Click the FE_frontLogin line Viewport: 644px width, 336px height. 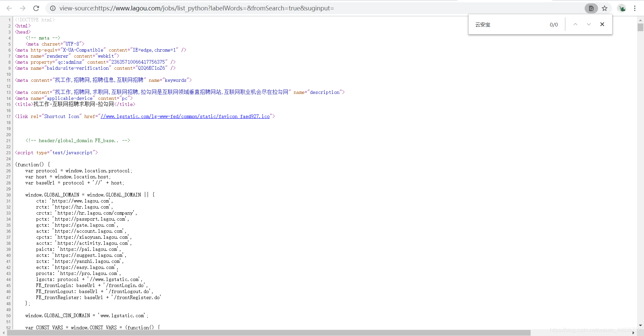92,285
